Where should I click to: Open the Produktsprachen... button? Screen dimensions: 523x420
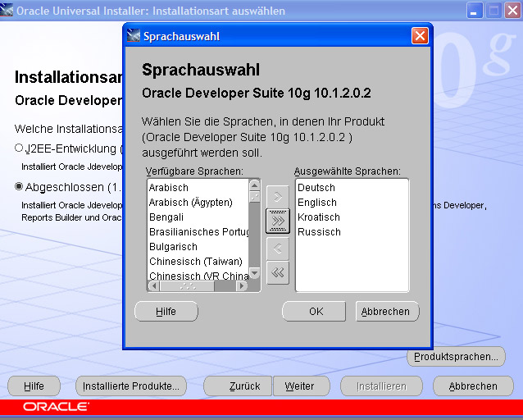[x=456, y=357]
